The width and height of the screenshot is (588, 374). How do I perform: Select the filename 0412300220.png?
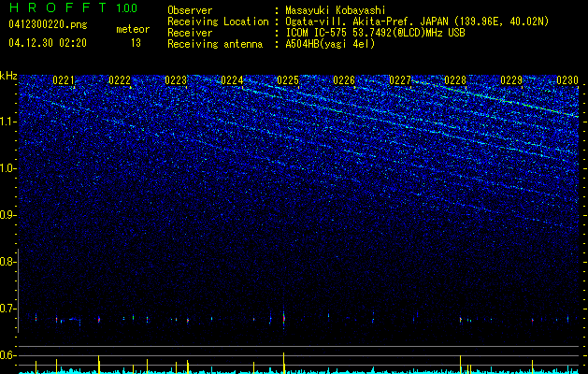48,24
